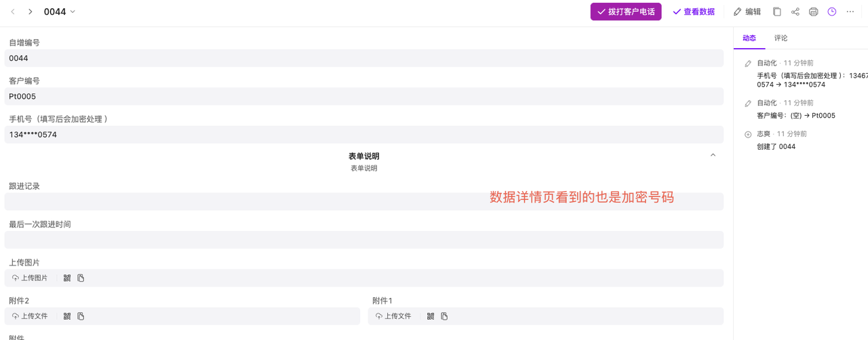This screenshot has width=868, height=340.
Task: Click 上传文件 under 附件1
Action: 393,316
